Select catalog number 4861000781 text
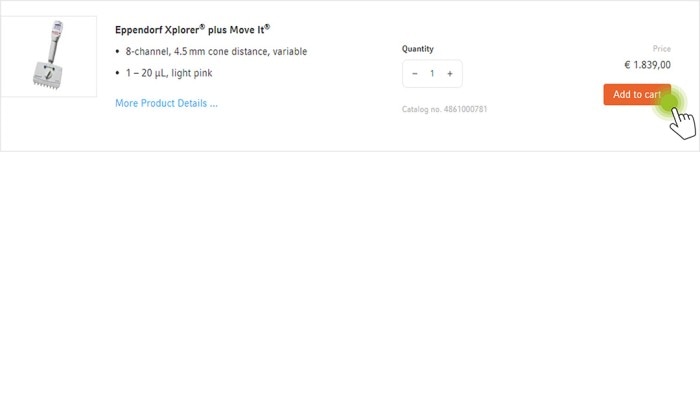Screen dimensions: 700x395 [x=444, y=109]
